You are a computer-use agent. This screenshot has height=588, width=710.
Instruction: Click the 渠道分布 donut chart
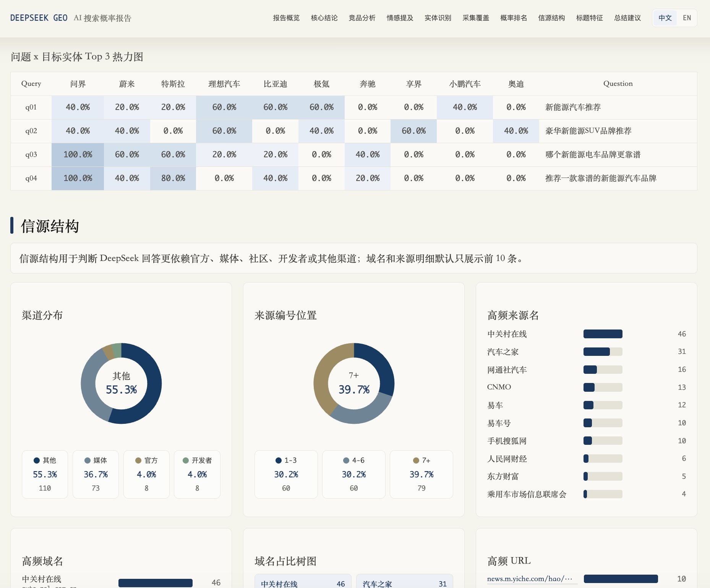[x=121, y=383]
